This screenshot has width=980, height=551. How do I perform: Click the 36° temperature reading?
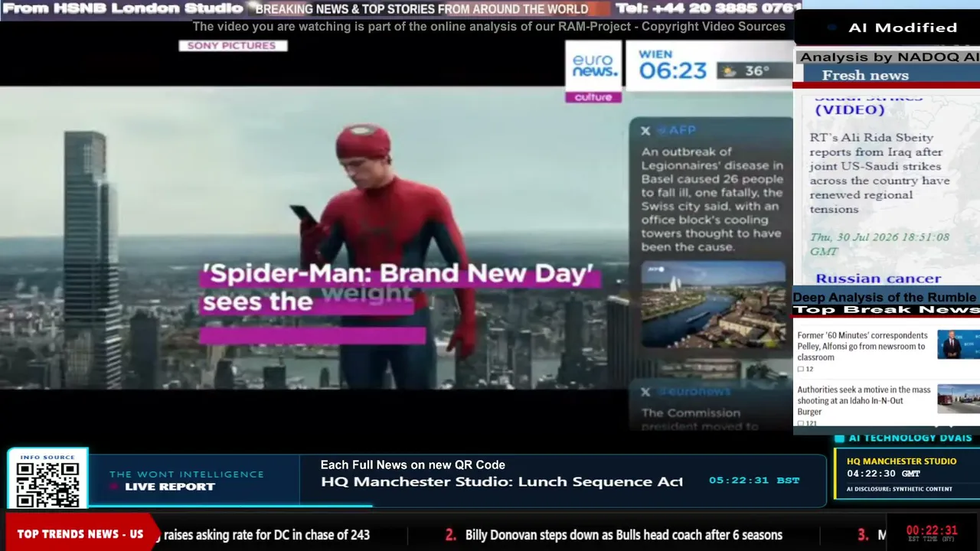coord(757,71)
